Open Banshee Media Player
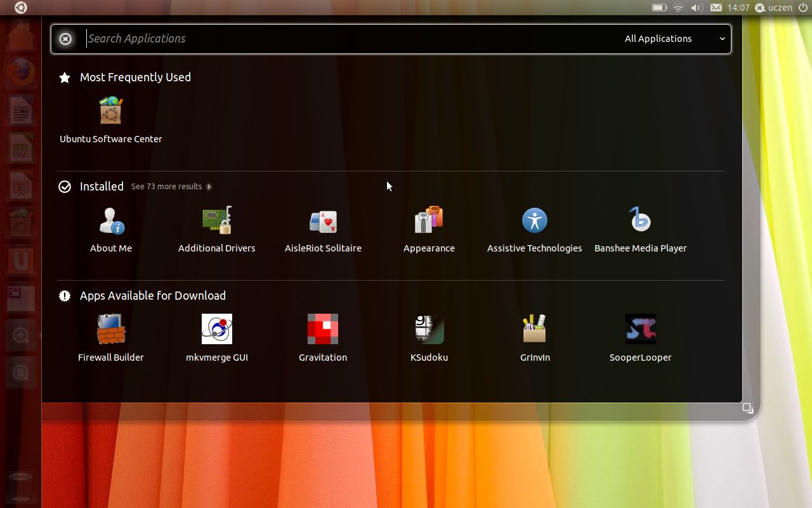The width and height of the screenshot is (812, 508). pyautogui.click(x=641, y=229)
